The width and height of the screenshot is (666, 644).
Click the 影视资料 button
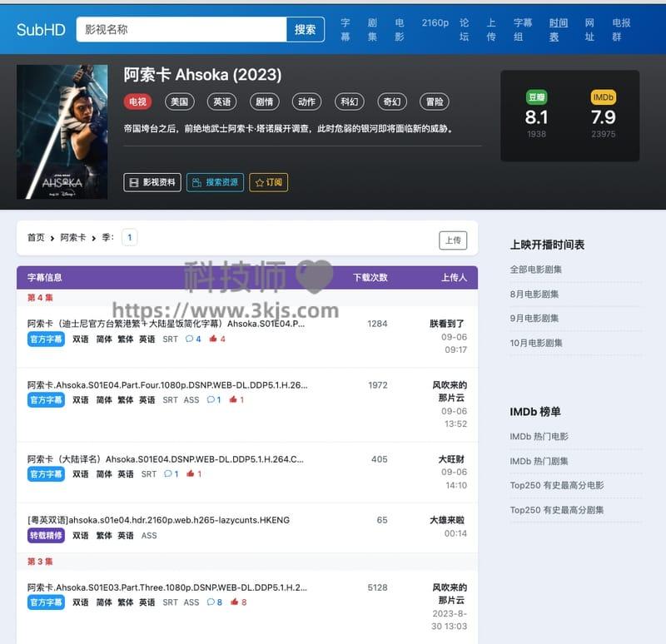(x=152, y=182)
